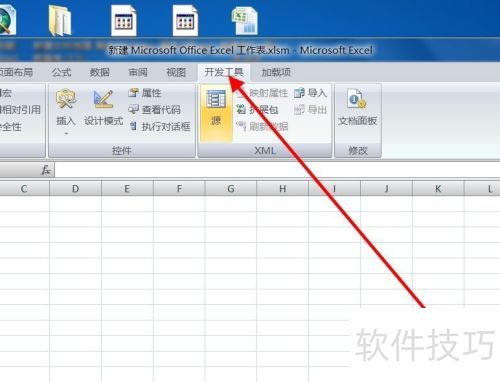
Task: Click View Code (查看代码)
Action: [x=154, y=109]
